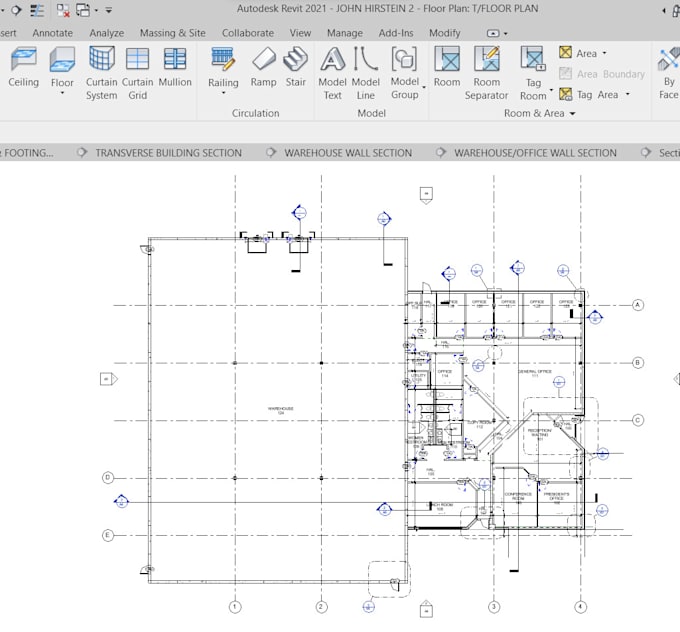Open the Model Group tool
Viewport: 680px width, 632px height.
coord(405,74)
